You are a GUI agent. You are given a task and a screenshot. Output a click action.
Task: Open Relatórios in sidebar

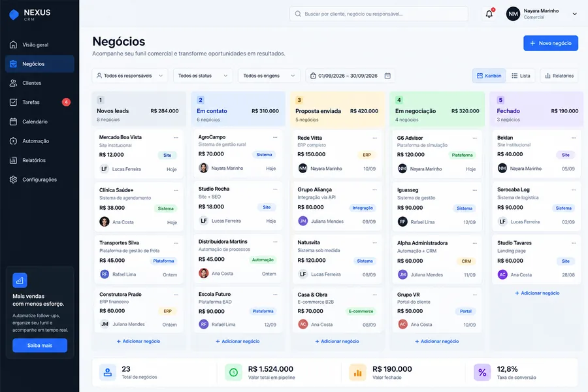pyautogui.click(x=40, y=160)
